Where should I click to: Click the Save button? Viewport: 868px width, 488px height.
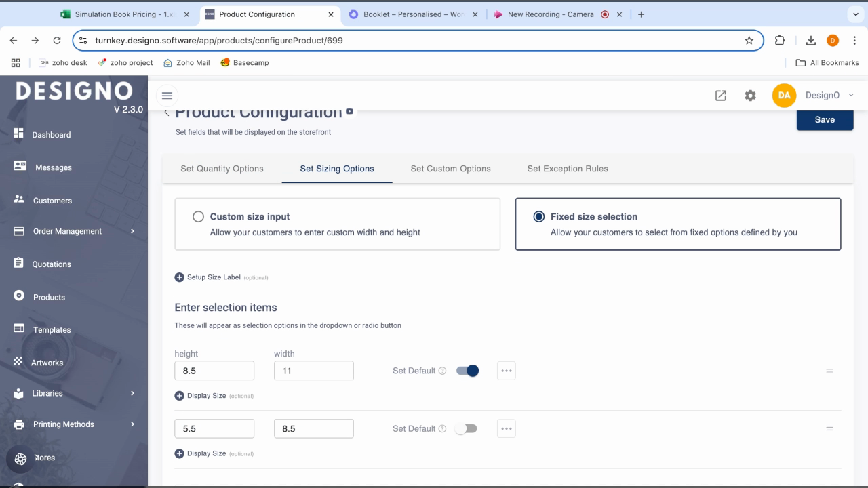825,119
